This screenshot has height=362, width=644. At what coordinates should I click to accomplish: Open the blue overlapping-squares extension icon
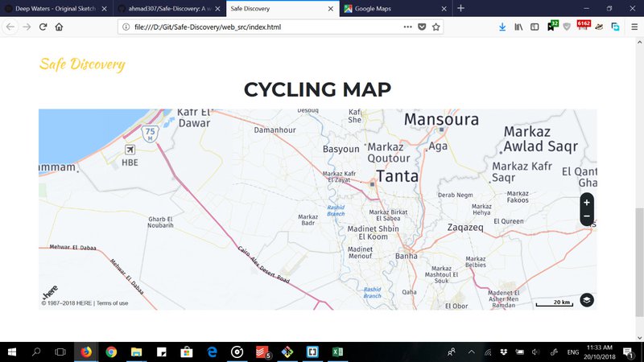(615, 27)
